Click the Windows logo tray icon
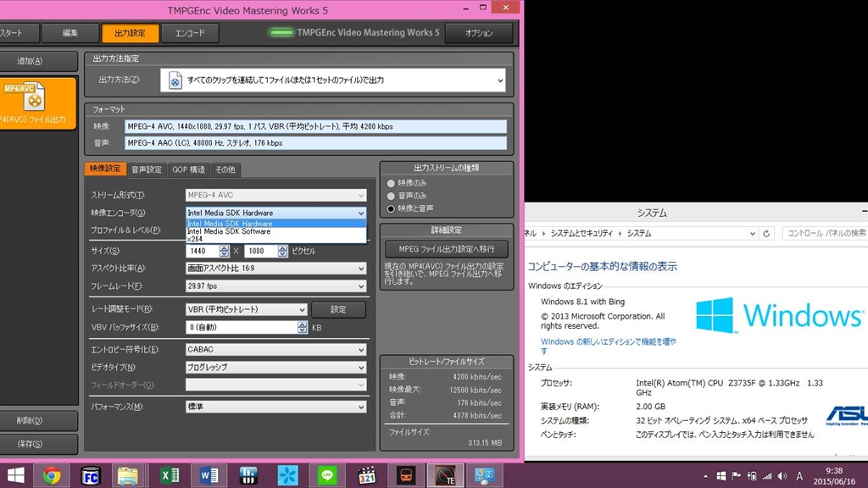The height and width of the screenshot is (488, 868). coord(721,476)
